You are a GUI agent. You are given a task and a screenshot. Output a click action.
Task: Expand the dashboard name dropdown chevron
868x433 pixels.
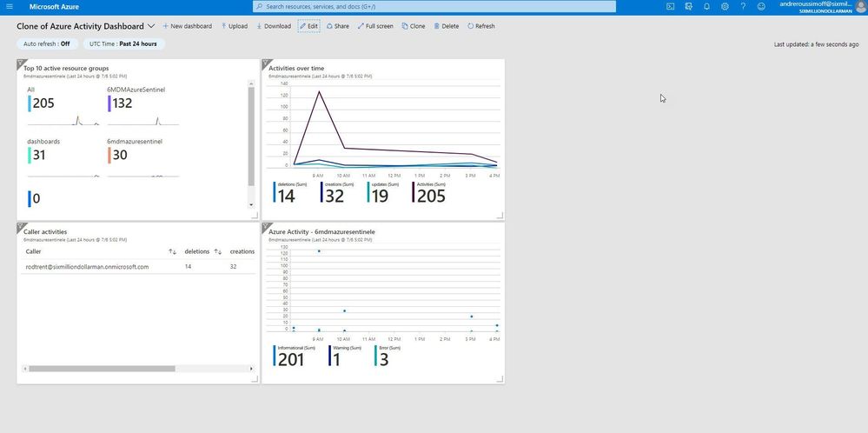pos(151,26)
